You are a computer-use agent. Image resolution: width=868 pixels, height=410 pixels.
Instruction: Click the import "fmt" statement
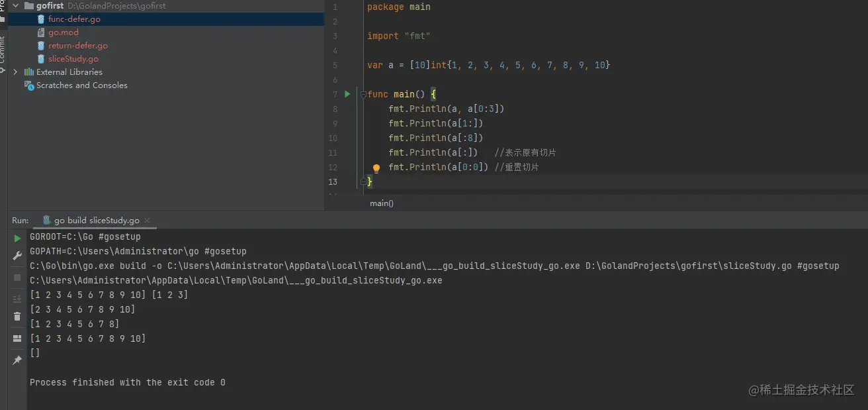click(x=399, y=36)
